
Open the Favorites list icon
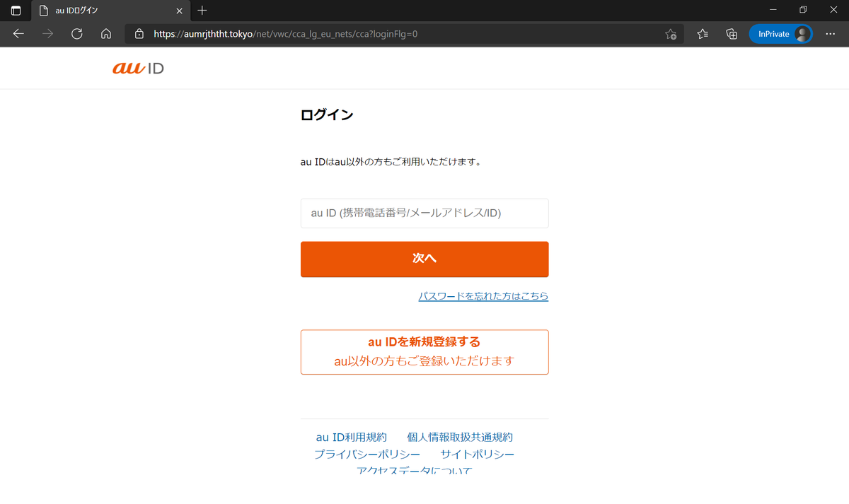(x=703, y=34)
